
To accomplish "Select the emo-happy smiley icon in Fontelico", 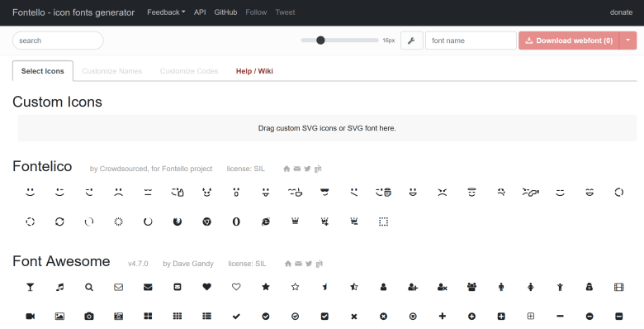I will (x=30, y=192).
